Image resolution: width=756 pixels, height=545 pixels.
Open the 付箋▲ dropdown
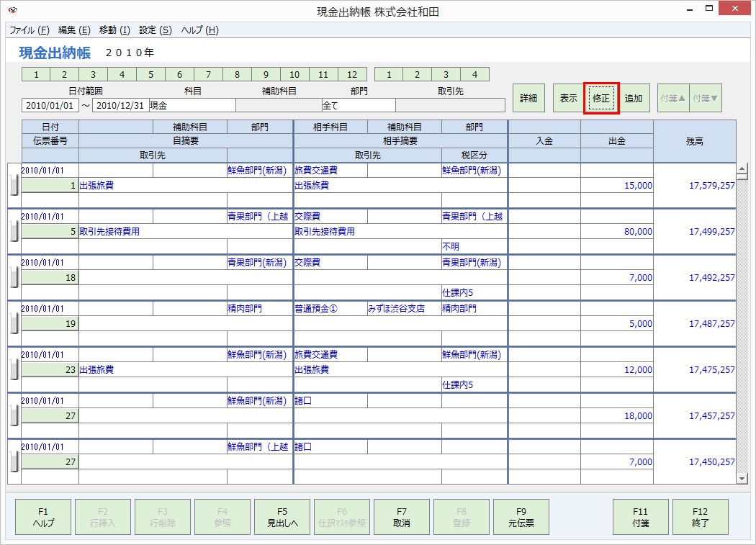[672, 98]
